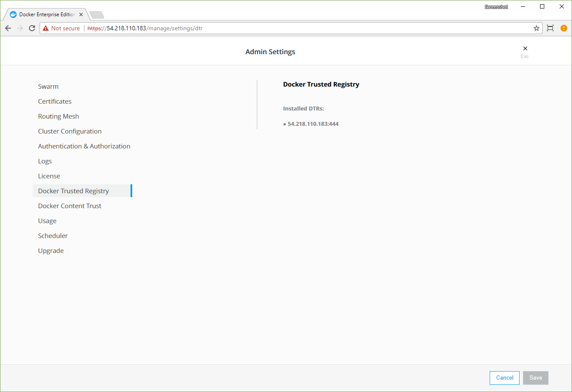Click the orange alert extension icon

point(564,28)
